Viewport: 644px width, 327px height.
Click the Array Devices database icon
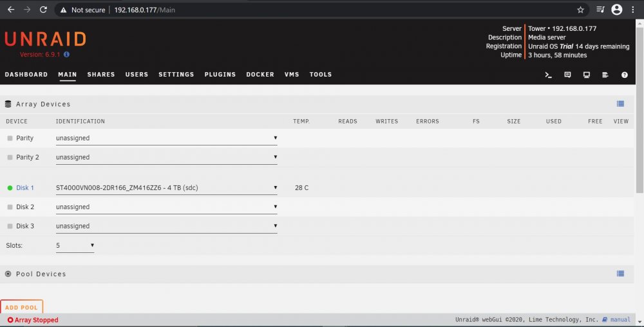(8, 104)
